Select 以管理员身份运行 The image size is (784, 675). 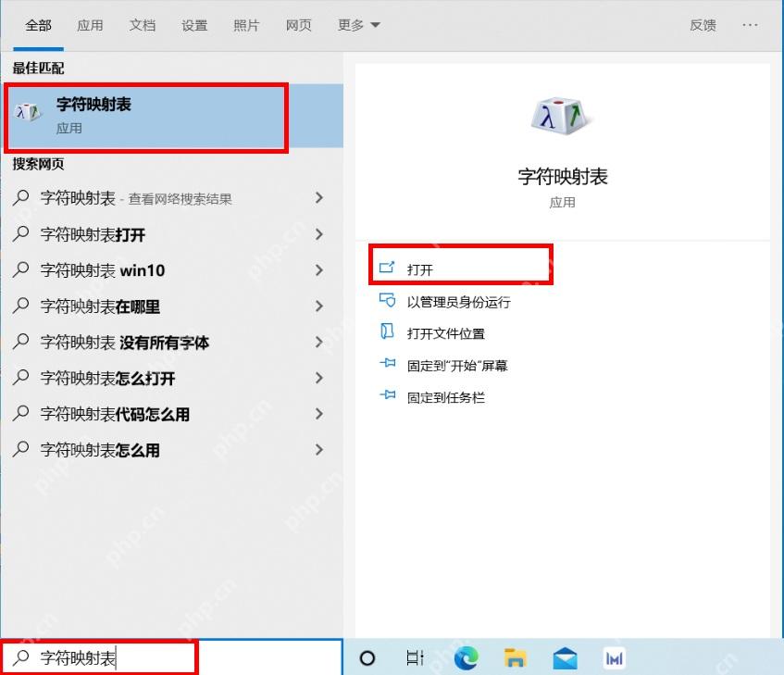click(458, 302)
